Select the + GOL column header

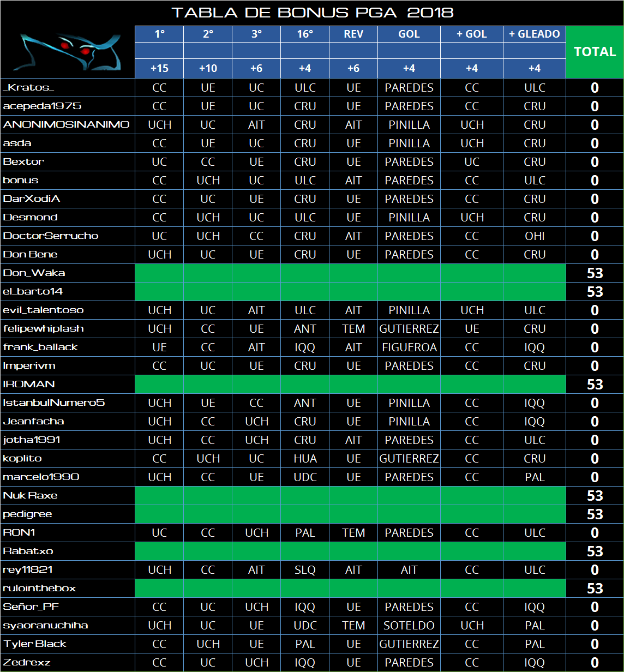coord(472,34)
